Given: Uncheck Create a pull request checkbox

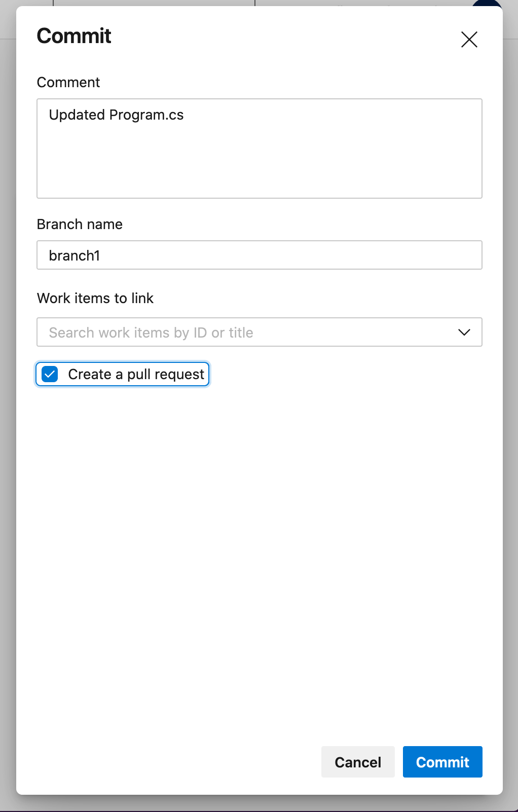Looking at the screenshot, I should (50, 374).
